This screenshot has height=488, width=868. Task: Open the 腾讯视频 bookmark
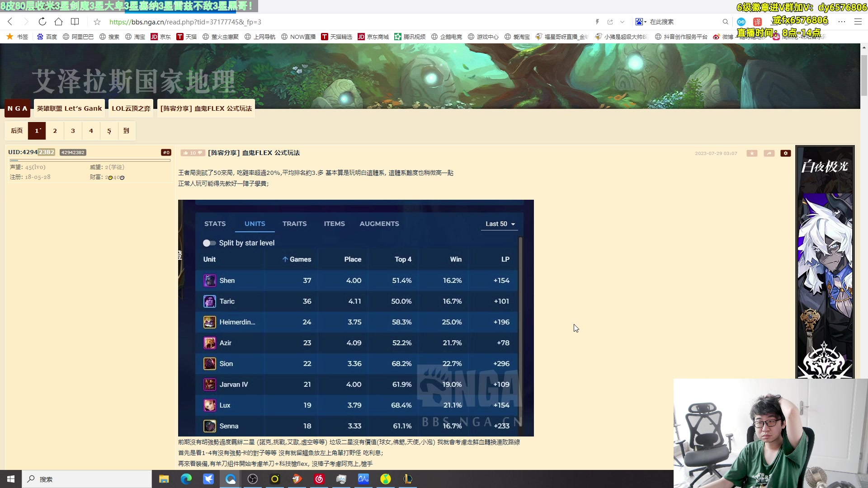click(x=410, y=37)
